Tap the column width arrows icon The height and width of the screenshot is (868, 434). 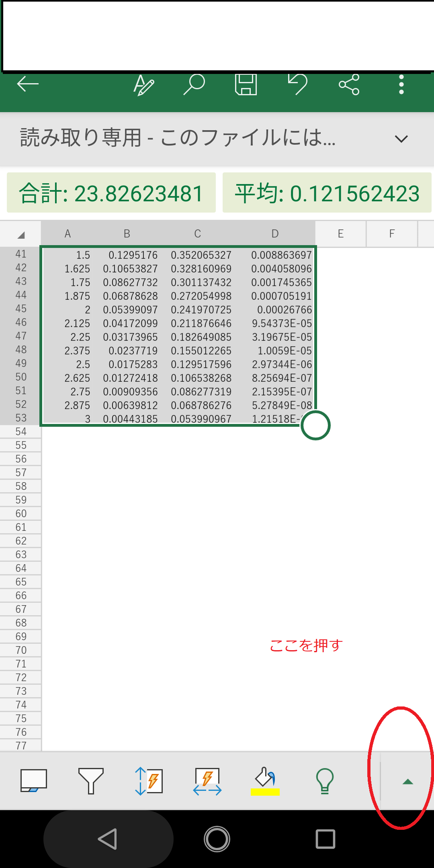207,781
